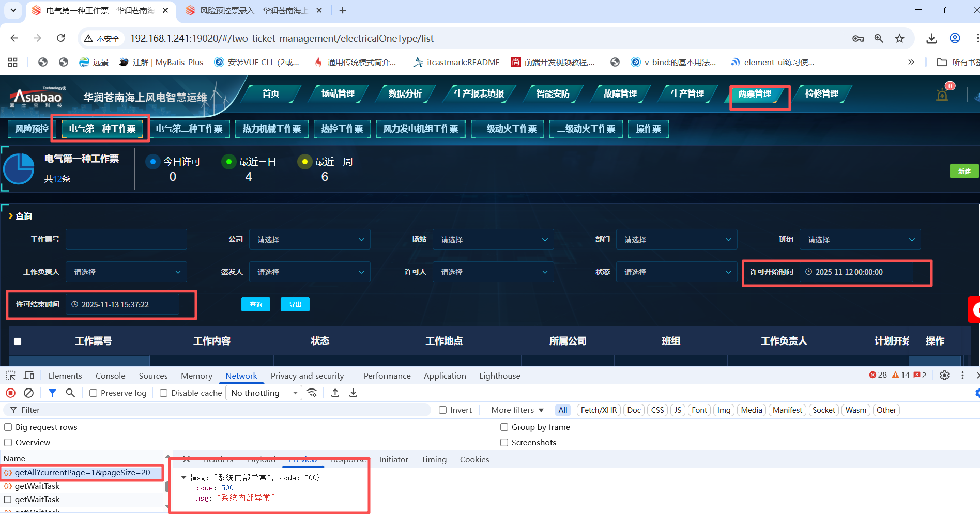Image resolution: width=980 pixels, height=514 pixels.
Task: Enable the Preserve log checkbox
Action: [94, 393]
